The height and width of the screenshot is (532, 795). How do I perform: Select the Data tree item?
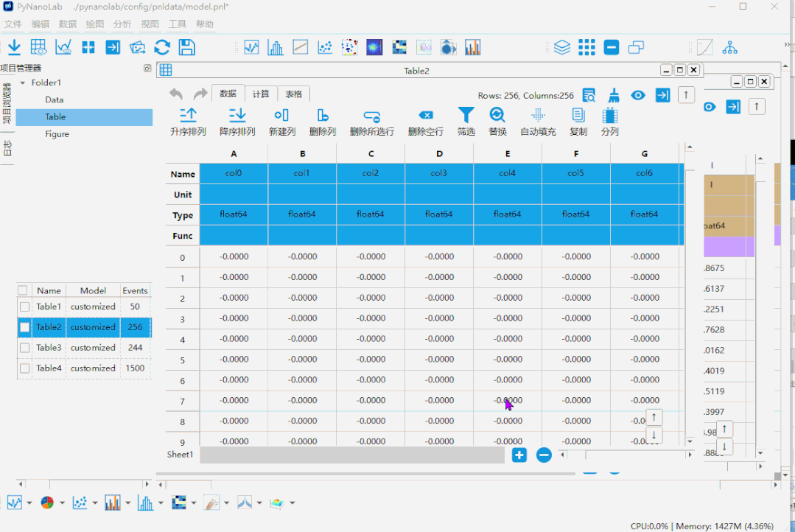click(x=55, y=99)
